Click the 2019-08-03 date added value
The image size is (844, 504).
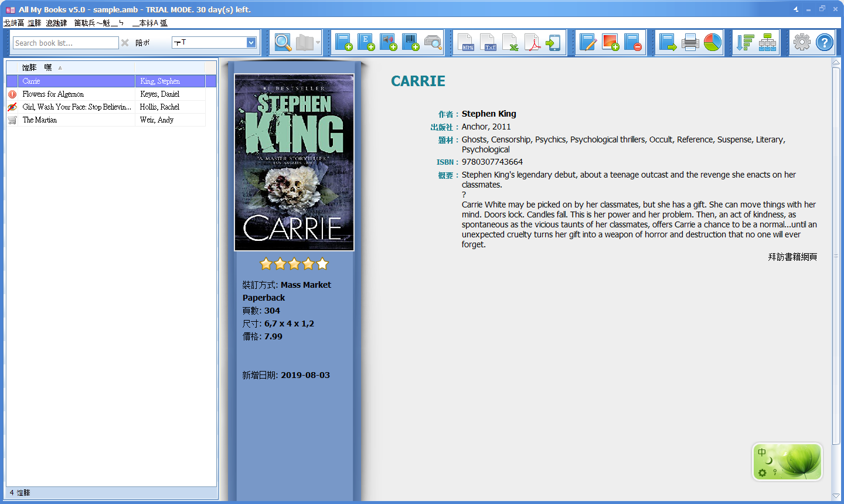point(305,375)
